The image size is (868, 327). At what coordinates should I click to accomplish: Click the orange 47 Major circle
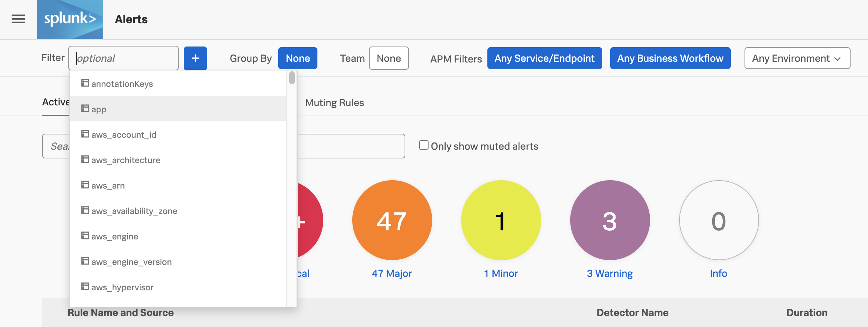[392, 220]
